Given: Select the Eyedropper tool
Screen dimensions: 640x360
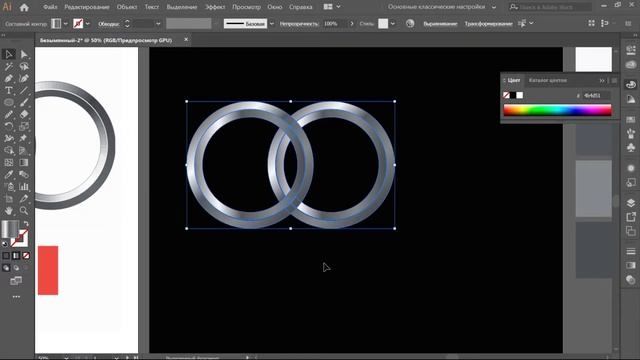Looking at the screenshot, I should pyautogui.click(x=9, y=175).
